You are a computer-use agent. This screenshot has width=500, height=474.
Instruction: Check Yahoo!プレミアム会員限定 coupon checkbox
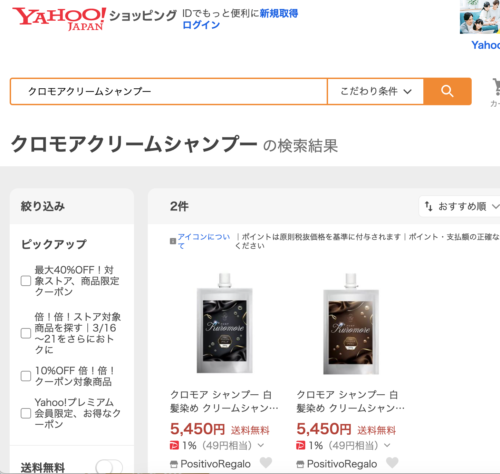[x=26, y=413]
